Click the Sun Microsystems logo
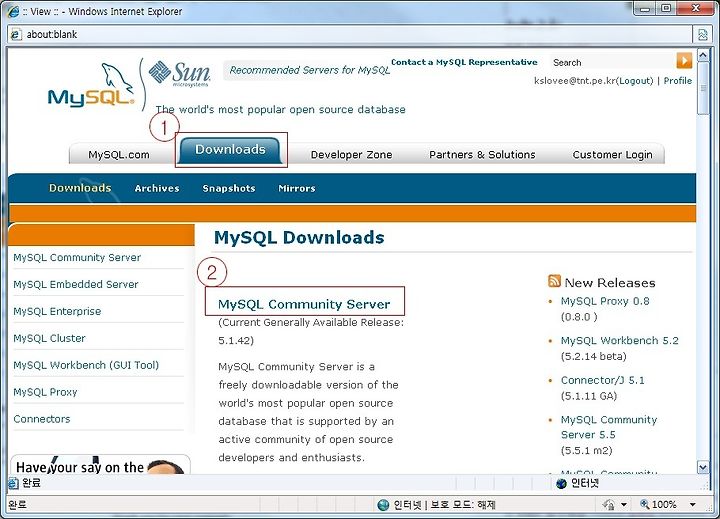The image size is (720, 519). tap(180, 73)
